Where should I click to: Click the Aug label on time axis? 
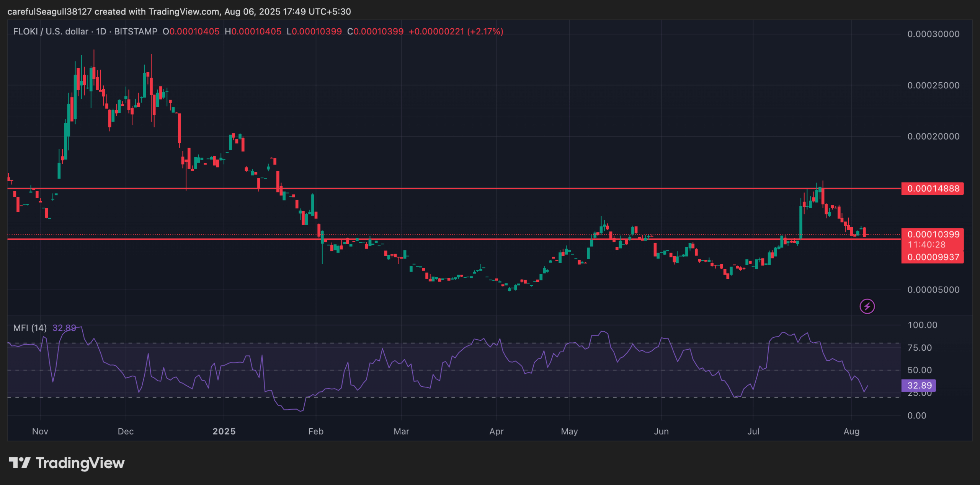(x=851, y=431)
